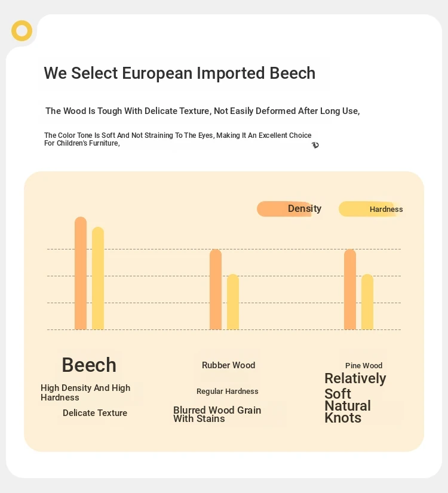
Task: Click Rubber Wood's yellow hardness bar
Action: point(233,302)
